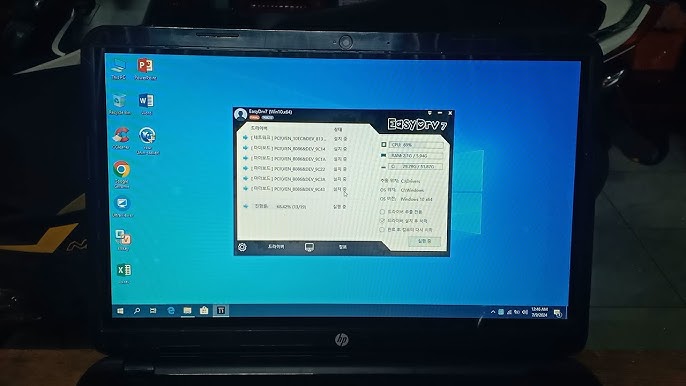Click the arrow icon beside the 9C22 driver
This screenshot has height=386, width=686.
245,168
